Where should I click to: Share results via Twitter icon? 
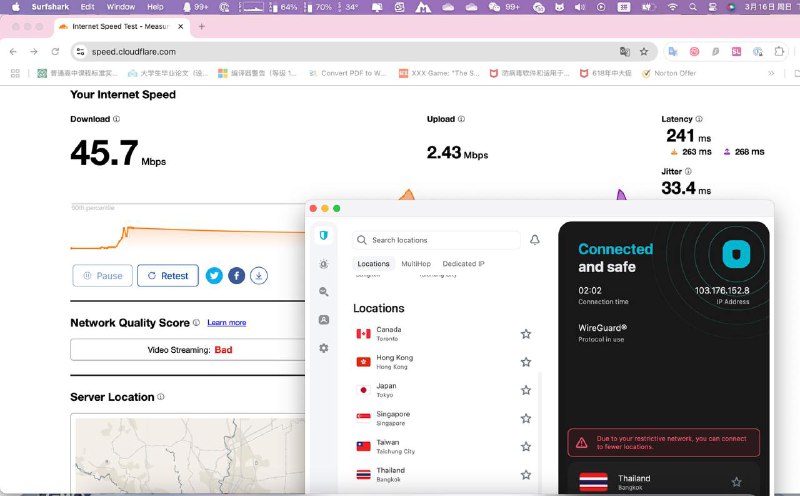pos(214,276)
